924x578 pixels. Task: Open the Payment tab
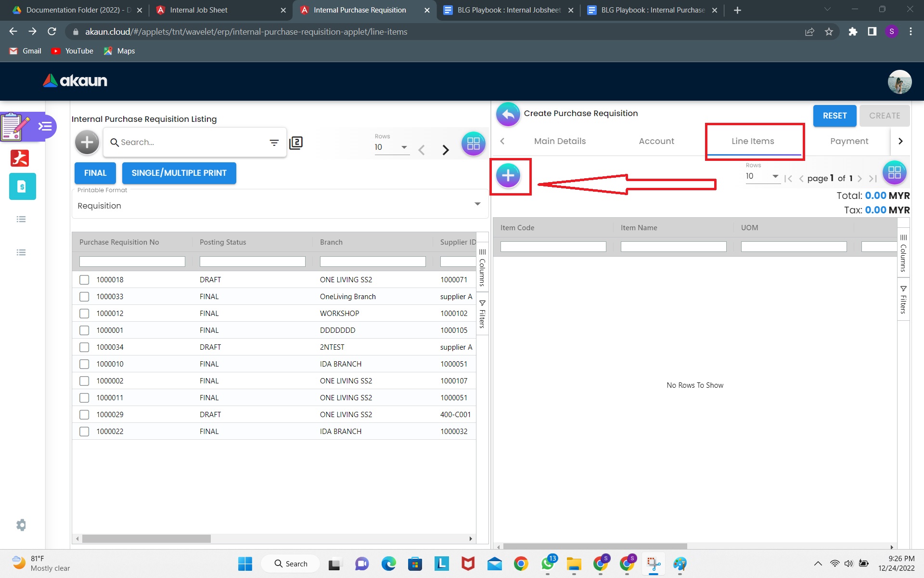click(x=849, y=141)
